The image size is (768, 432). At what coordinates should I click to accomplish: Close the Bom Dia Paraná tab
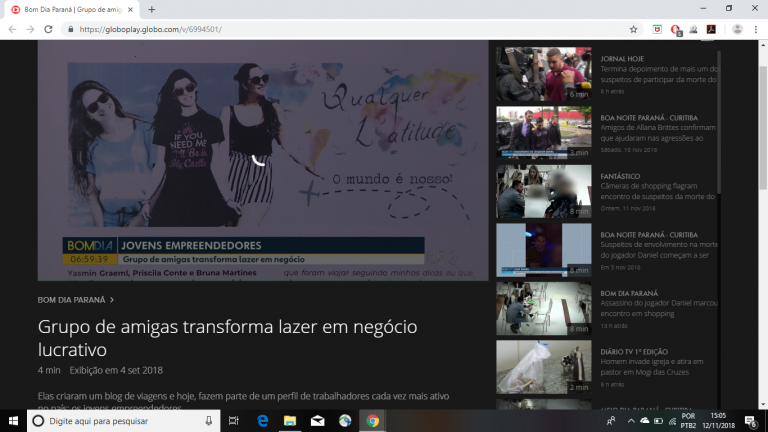point(130,9)
